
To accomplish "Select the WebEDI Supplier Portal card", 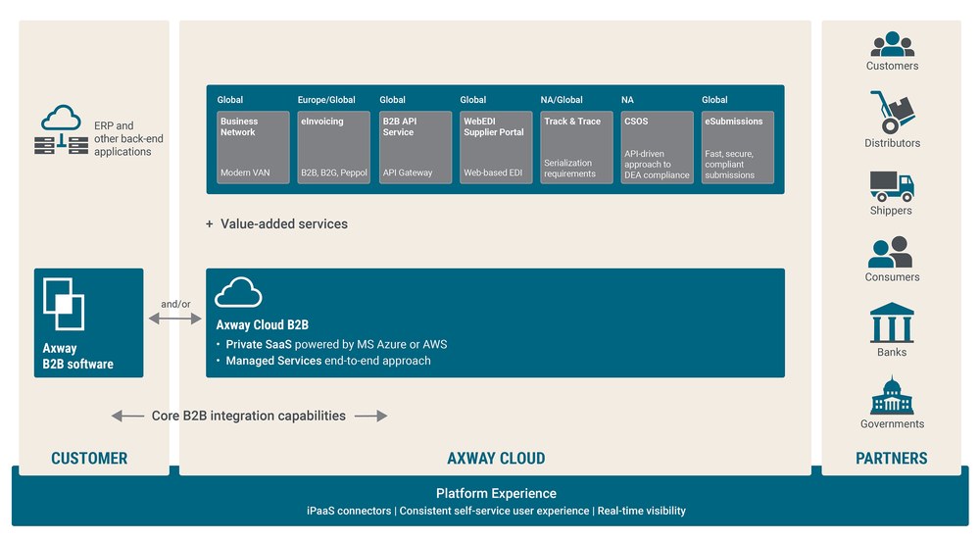I will [496, 148].
